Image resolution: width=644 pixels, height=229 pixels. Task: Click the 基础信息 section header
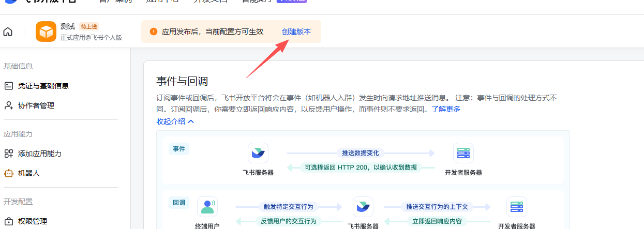click(18, 66)
